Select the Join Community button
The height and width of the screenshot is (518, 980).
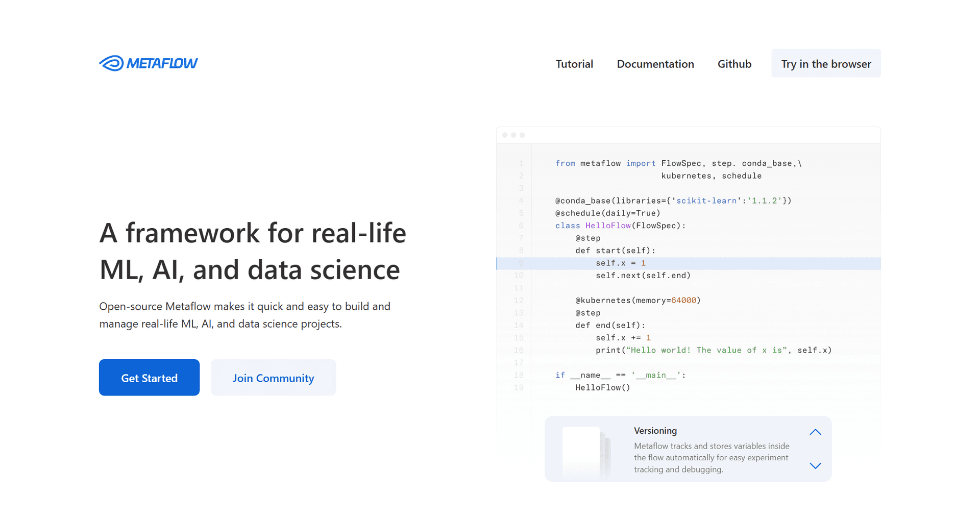(273, 378)
